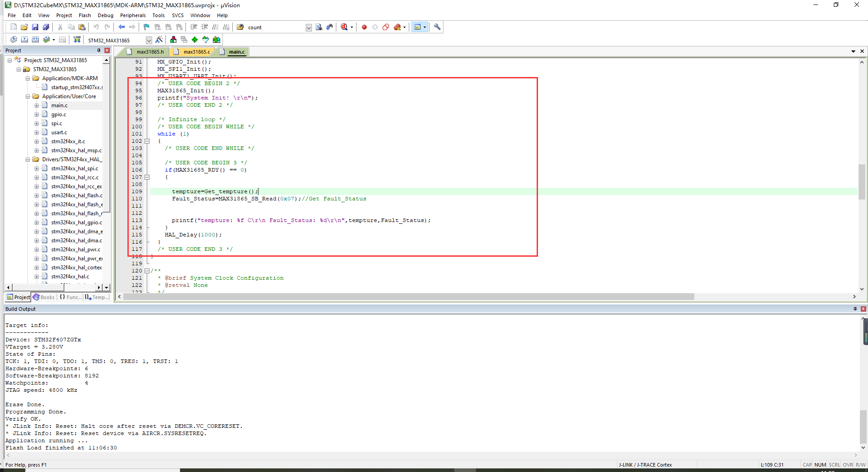Collapse the code block at line 102
The width and height of the screenshot is (868, 472).
[147, 141]
